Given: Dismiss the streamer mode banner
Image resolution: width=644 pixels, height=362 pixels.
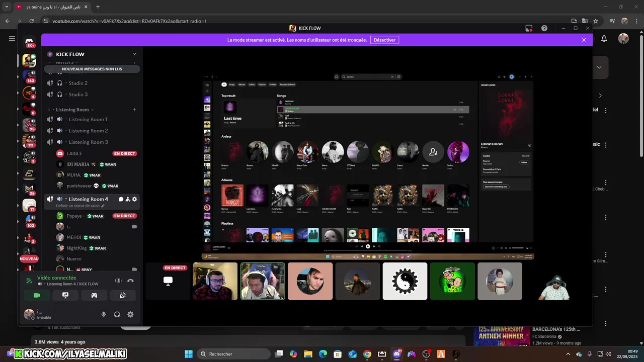Looking at the screenshot, I should (584, 40).
